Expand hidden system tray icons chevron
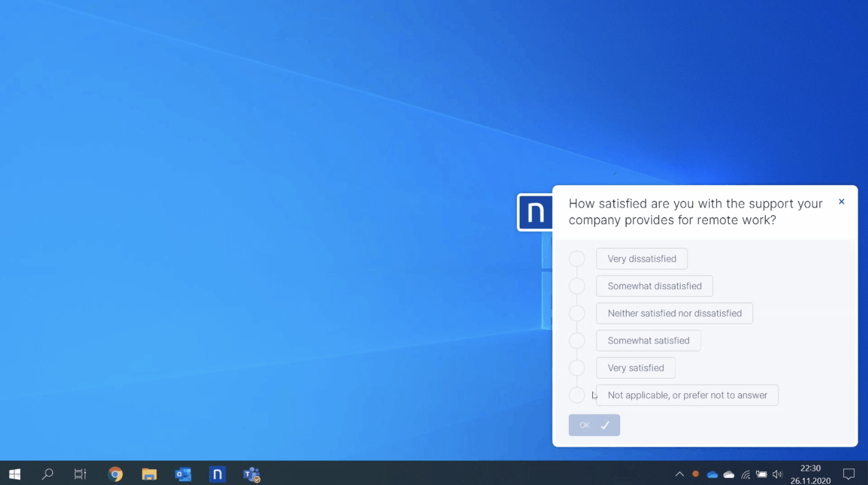This screenshot has height=485, width=868. click(x=679, y=474)
